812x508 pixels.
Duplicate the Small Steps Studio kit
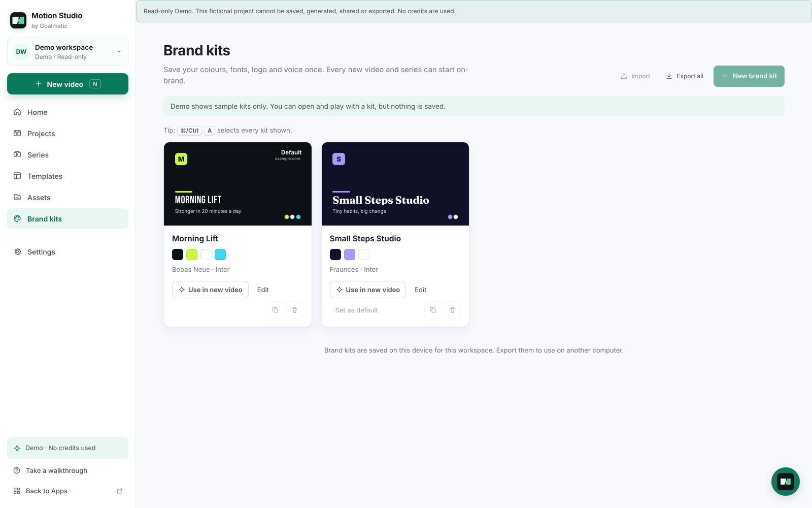click(433, 310)
